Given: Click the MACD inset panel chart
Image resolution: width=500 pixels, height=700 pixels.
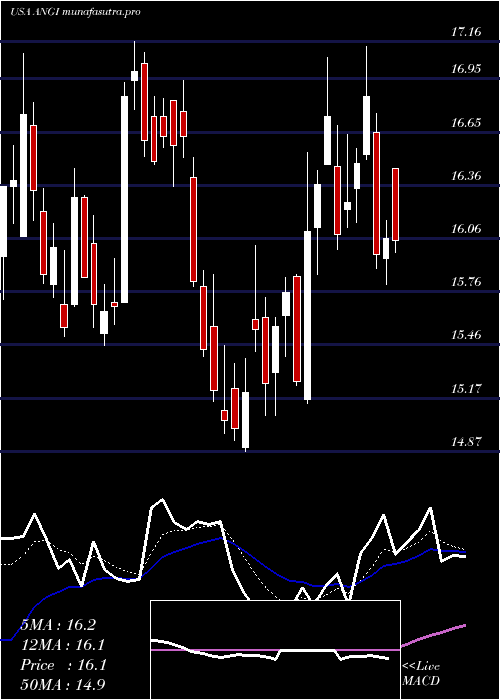Looking at the screenshot, I should pos(275,650).
